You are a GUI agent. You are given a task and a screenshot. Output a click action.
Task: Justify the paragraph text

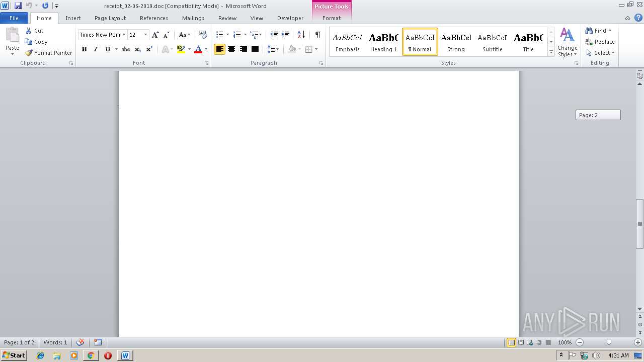255,49
